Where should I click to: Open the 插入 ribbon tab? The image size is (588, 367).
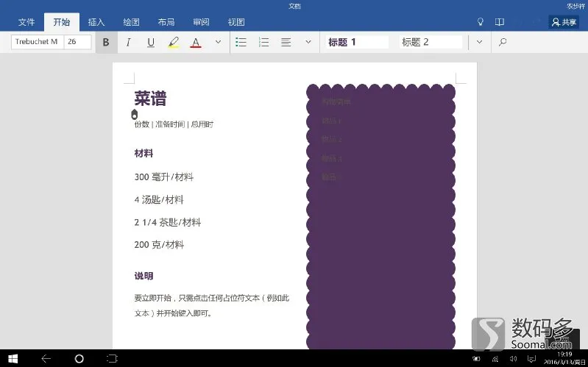[x=96, y=22]
